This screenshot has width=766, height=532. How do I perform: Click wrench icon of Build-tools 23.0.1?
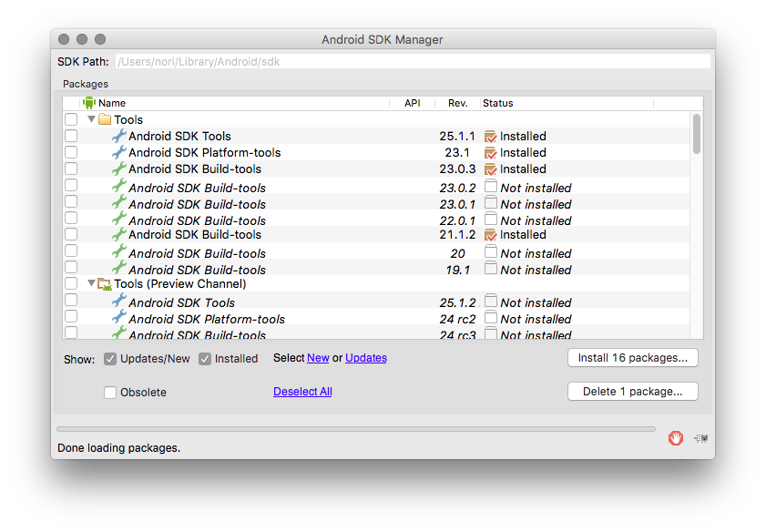[x=119, y=202]
